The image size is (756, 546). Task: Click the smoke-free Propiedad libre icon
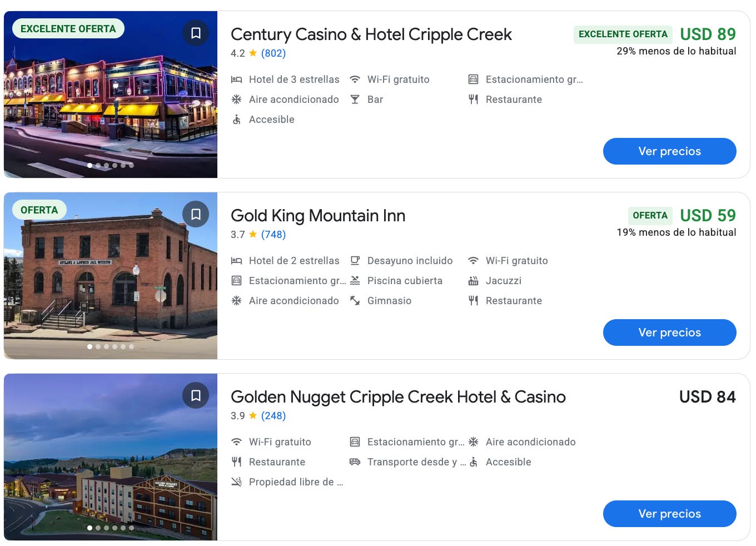click(236, 482)
